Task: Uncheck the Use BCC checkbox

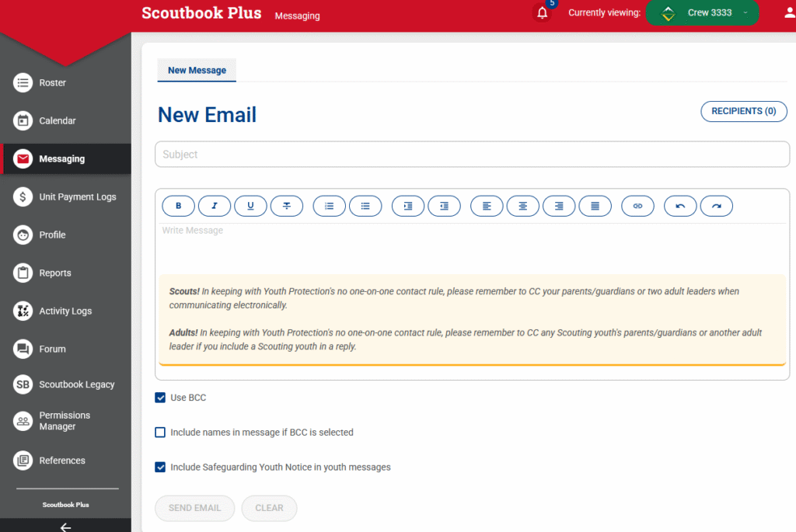Action: tap(160, 398)
